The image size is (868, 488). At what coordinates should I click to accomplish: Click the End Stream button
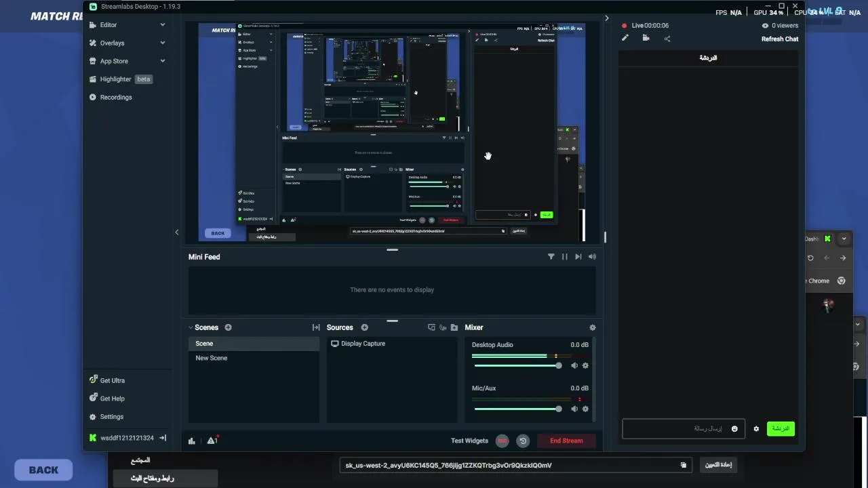(566, 441)
